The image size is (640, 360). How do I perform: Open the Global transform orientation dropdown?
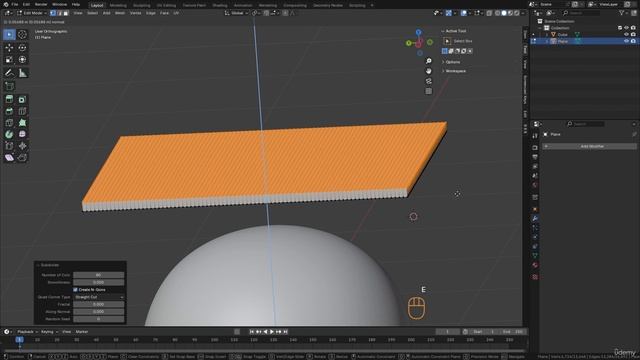click(236, 13)
